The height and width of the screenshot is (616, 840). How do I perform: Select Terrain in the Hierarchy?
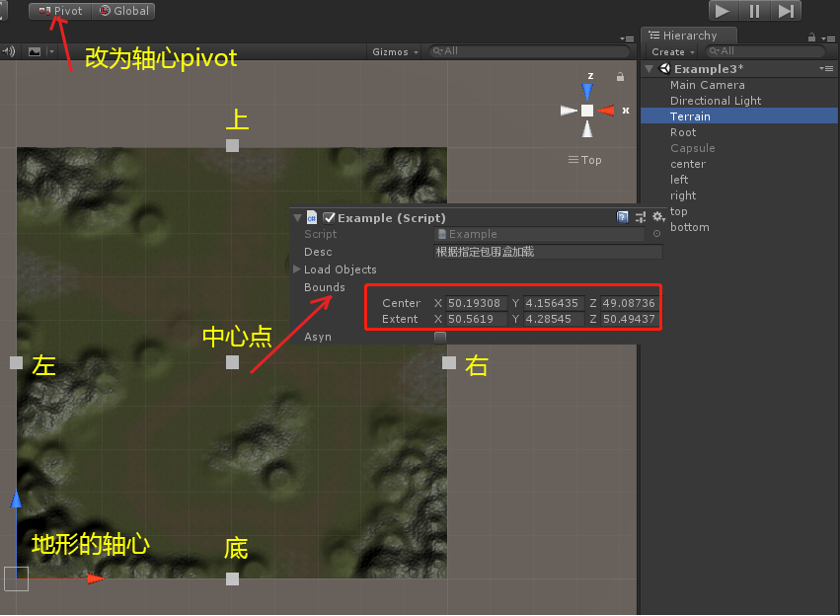(690, 115)
